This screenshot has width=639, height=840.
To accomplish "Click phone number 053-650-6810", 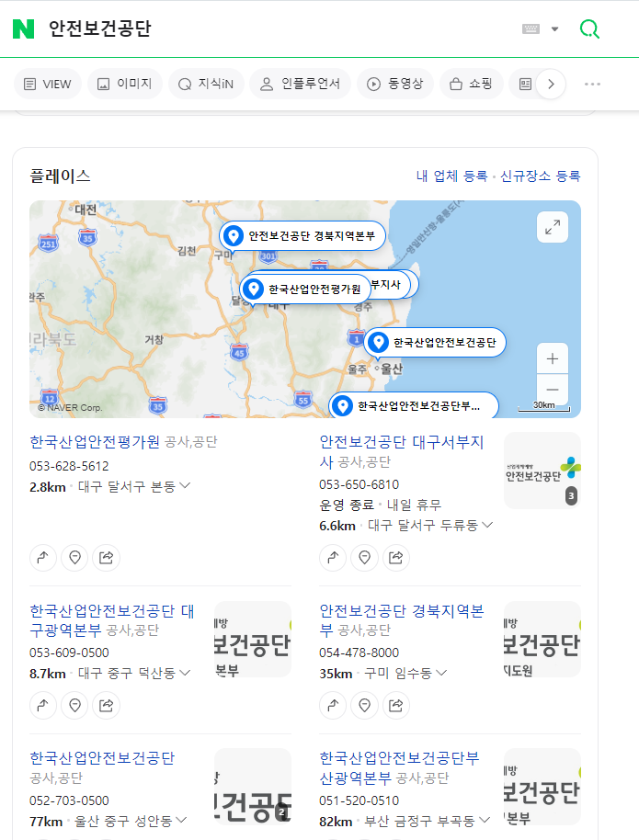I will click(359, 484).
